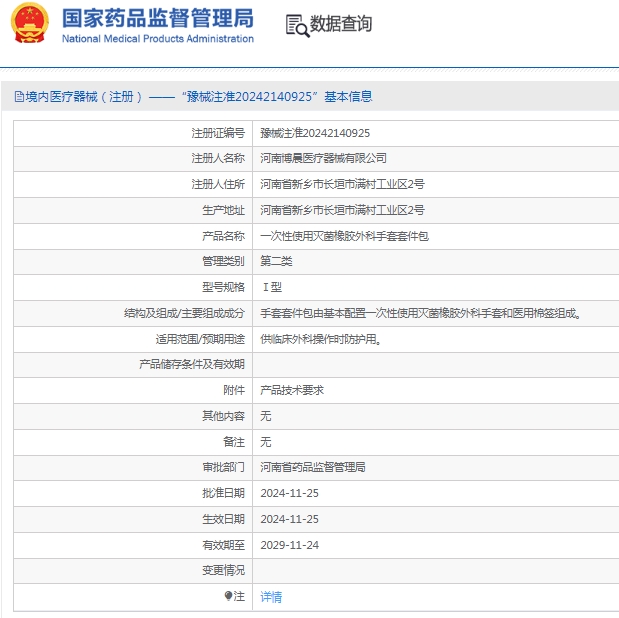This screenshot has height=618, width=619.
Task: Select 有效期至 value 2029-11-24
Action: pyautogui.click(x=289, y=545)
